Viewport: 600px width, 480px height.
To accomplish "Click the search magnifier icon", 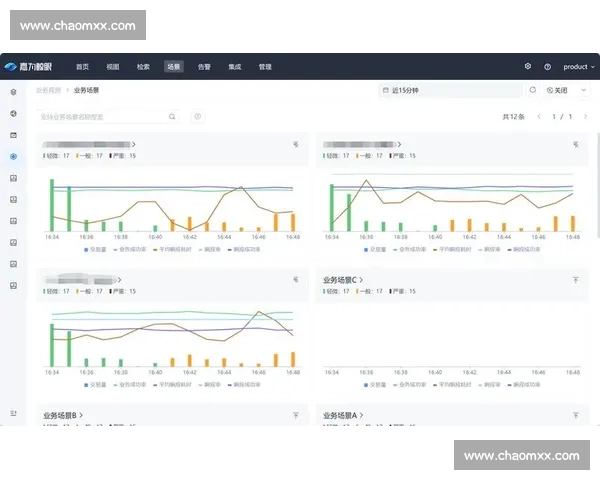I will pyautogui.click(x=173, y=117).
